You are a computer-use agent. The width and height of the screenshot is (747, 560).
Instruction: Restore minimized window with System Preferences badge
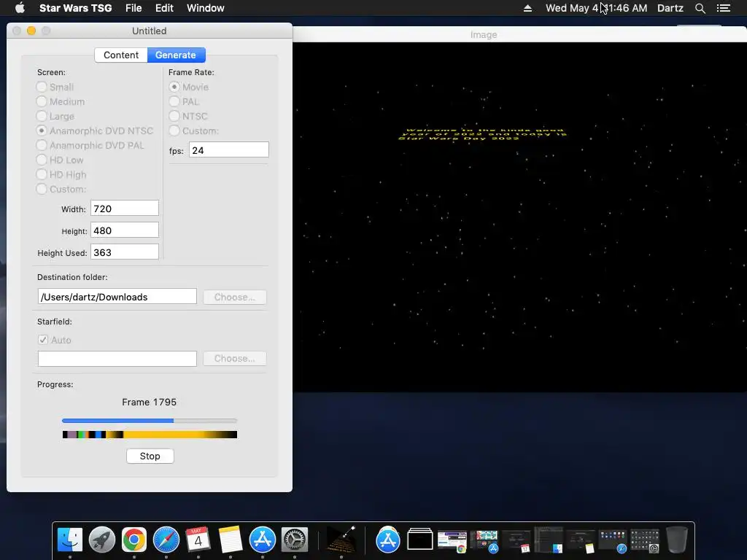coord(645,541)
